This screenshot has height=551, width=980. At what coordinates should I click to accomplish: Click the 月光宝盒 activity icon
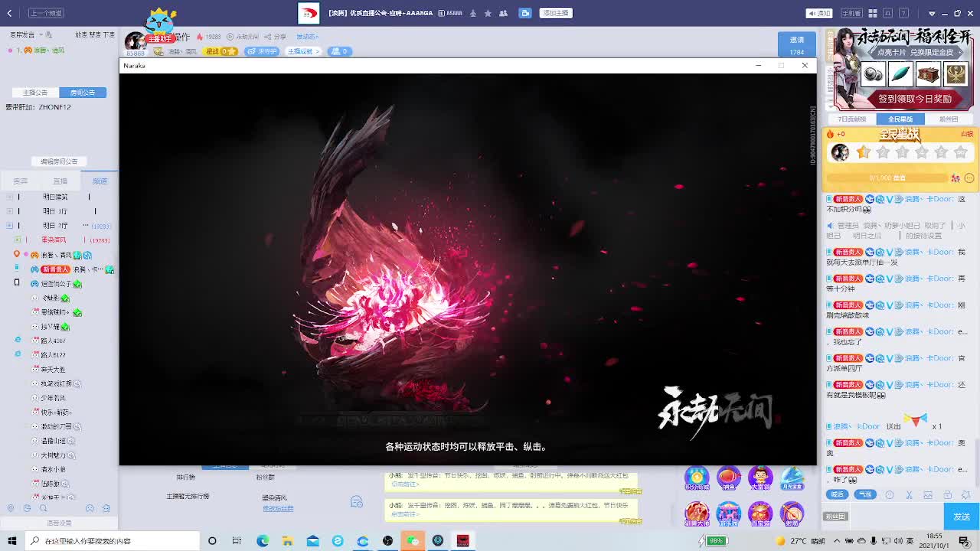[792, 479]
